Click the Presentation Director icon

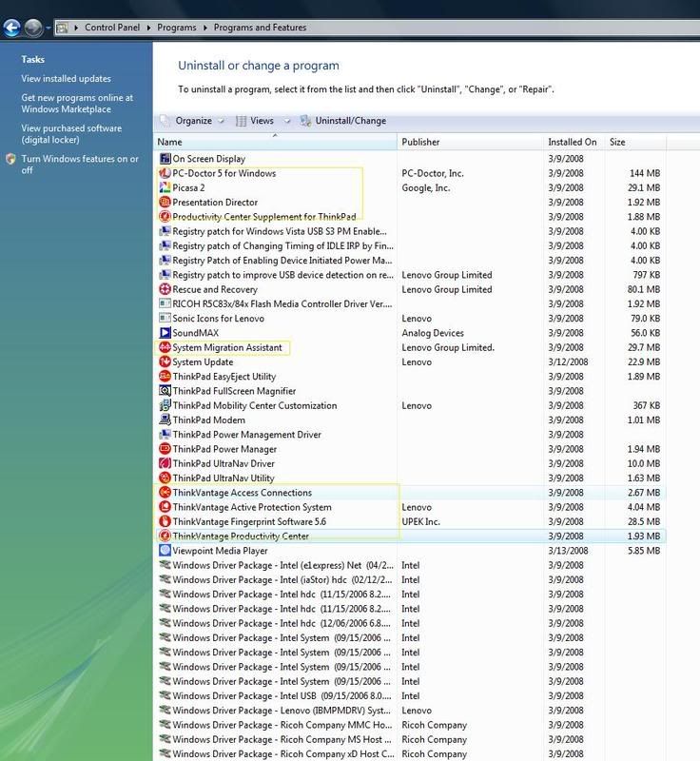tap(165, 202)
